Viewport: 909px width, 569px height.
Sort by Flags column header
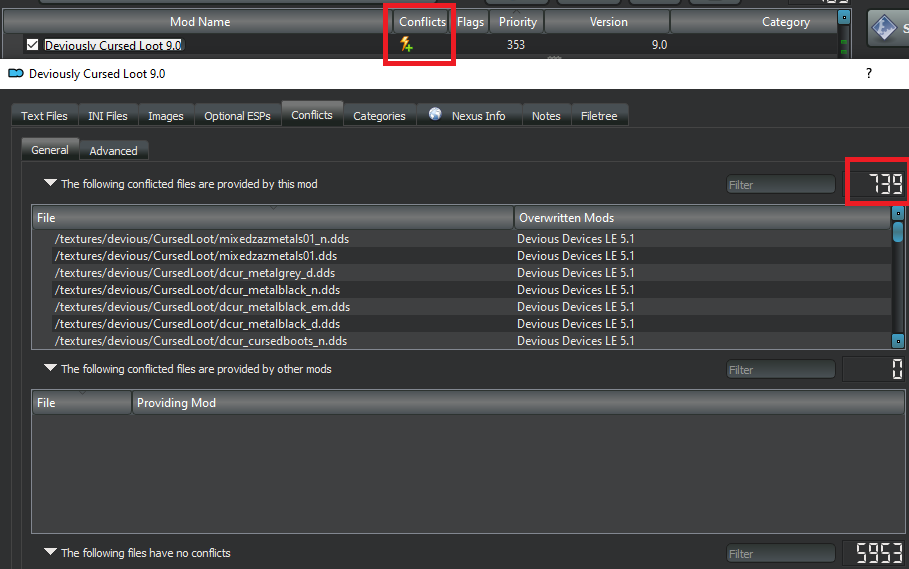[470, 22]
